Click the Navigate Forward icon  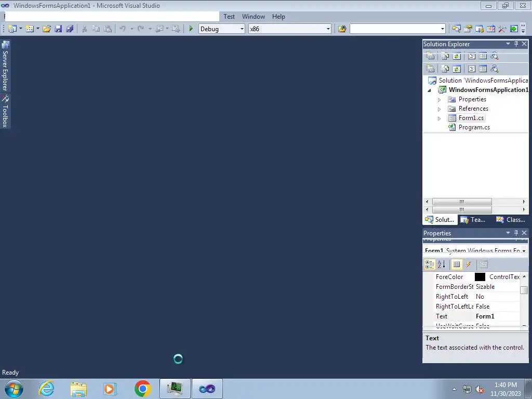click(x=176, y=29)
